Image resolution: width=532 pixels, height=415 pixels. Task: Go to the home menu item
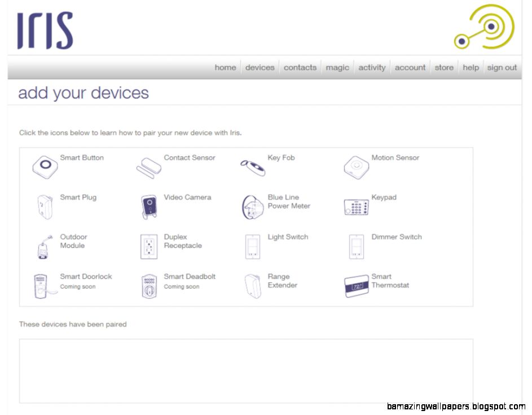click(225, 68)
